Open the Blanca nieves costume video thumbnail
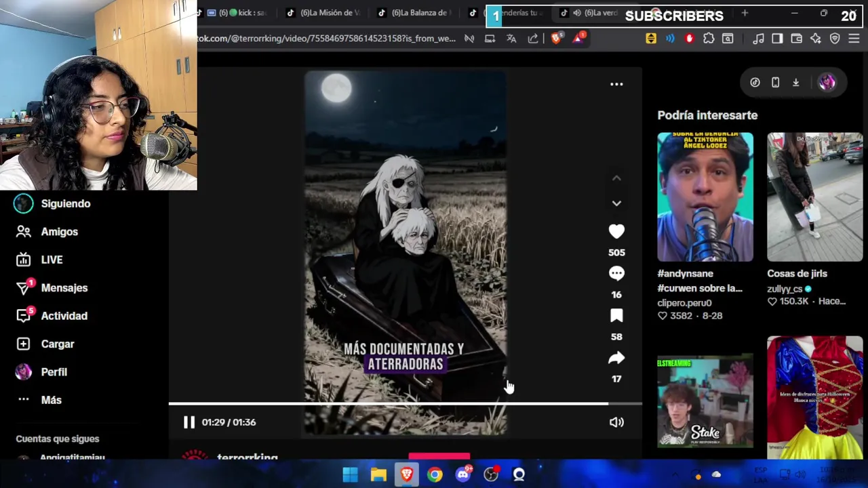The image size is (868, 488). 815,397
